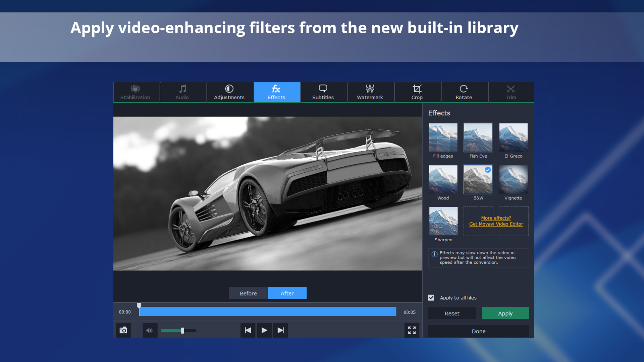Open the Watermark tool
The width and height of the screenshot is (644, 362).
click(370, 92)
